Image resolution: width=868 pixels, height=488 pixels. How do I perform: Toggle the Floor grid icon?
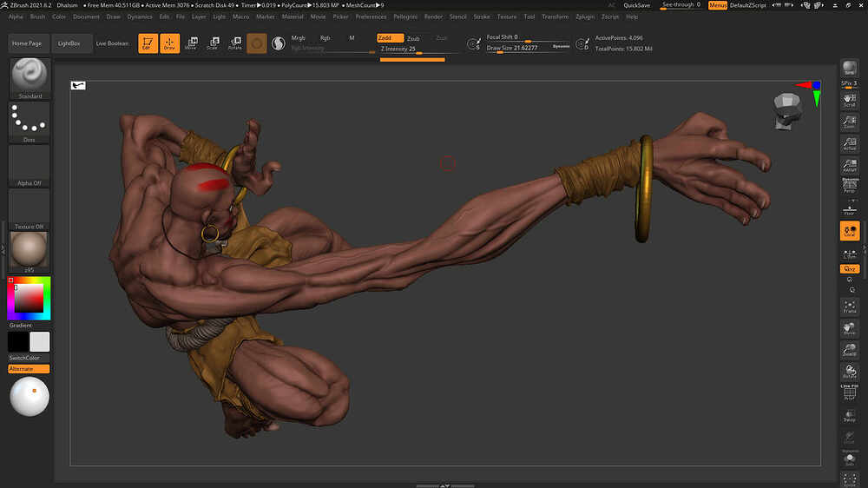[x=849, y=210]
